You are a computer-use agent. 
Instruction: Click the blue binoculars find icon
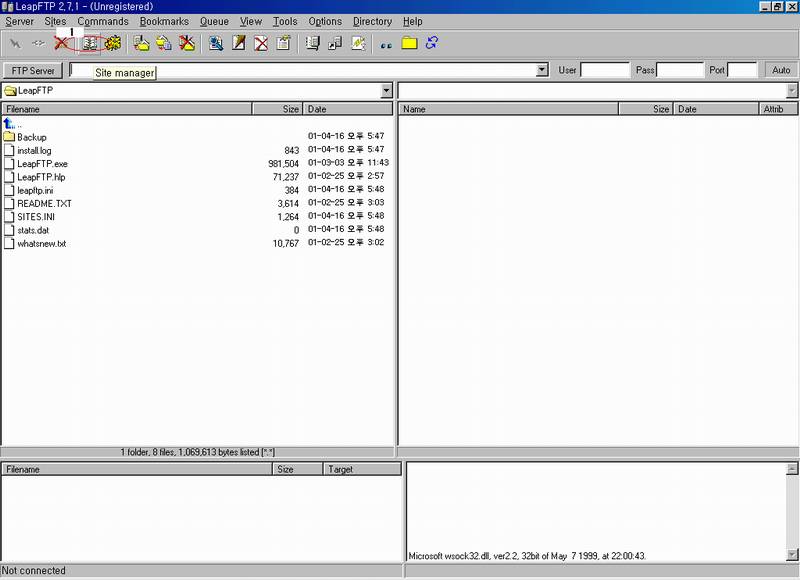pos(386,45)
